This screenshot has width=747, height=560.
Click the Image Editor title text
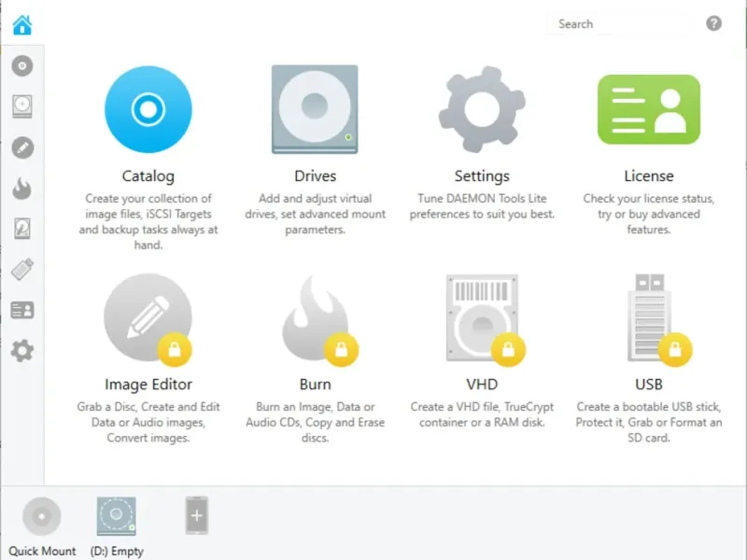[x=148, y=384]
